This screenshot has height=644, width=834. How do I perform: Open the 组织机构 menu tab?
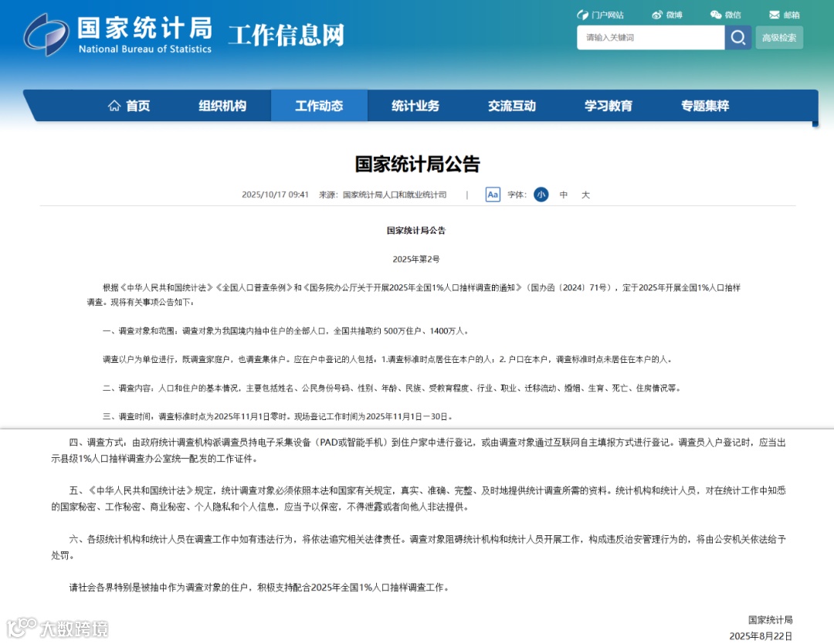click(x=222, y=106)
